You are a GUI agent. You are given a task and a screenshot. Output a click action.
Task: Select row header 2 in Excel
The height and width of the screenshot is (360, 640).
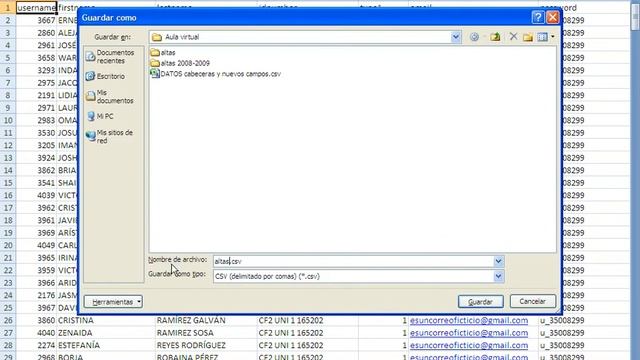point(8,20)
